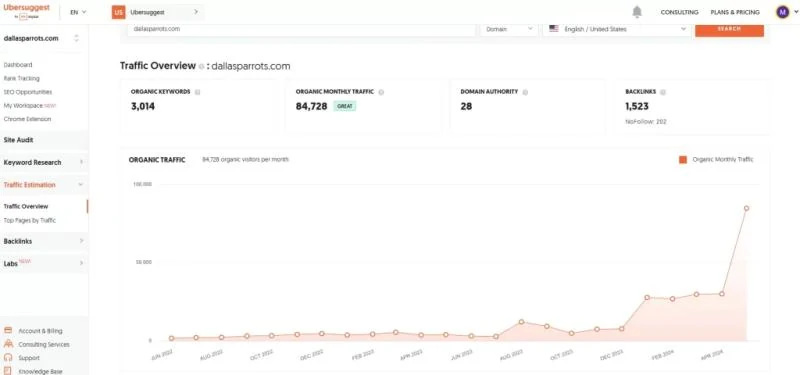The width and height of the screenshot is (800, 375).
Task: Click the domain search input field
Action: pyautogui.click(x=302, y=29)
